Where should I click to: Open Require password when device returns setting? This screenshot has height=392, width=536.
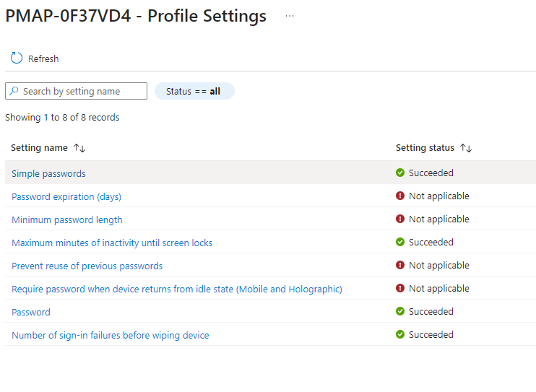[177, 289]
